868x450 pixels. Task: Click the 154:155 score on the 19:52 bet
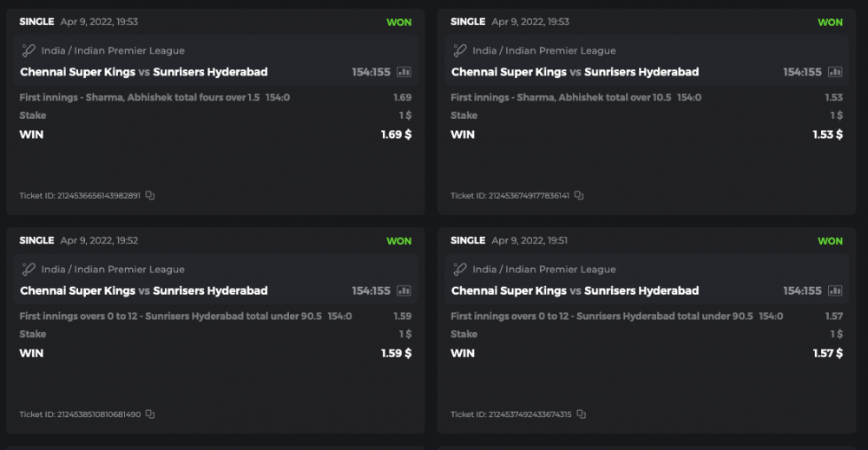[371, 290]
